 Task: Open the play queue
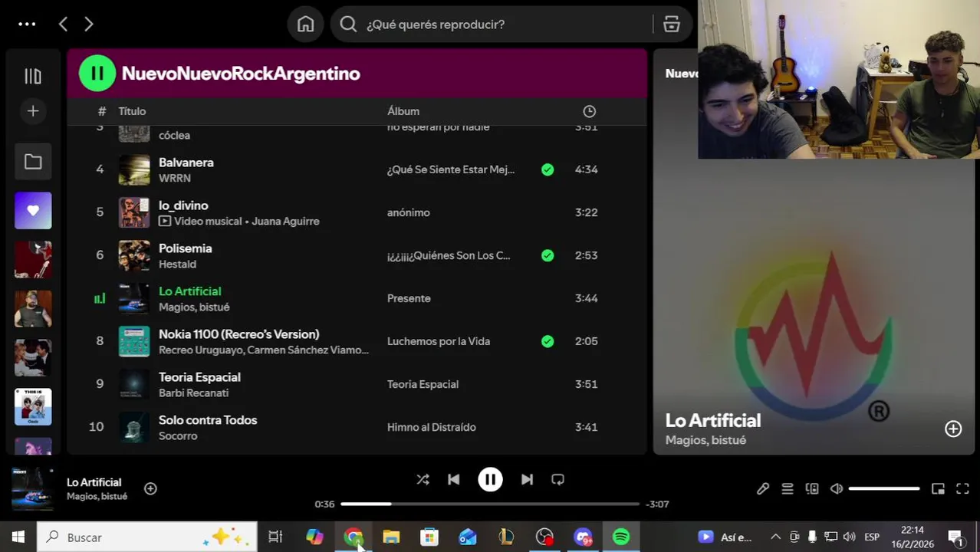coord(787,488)
